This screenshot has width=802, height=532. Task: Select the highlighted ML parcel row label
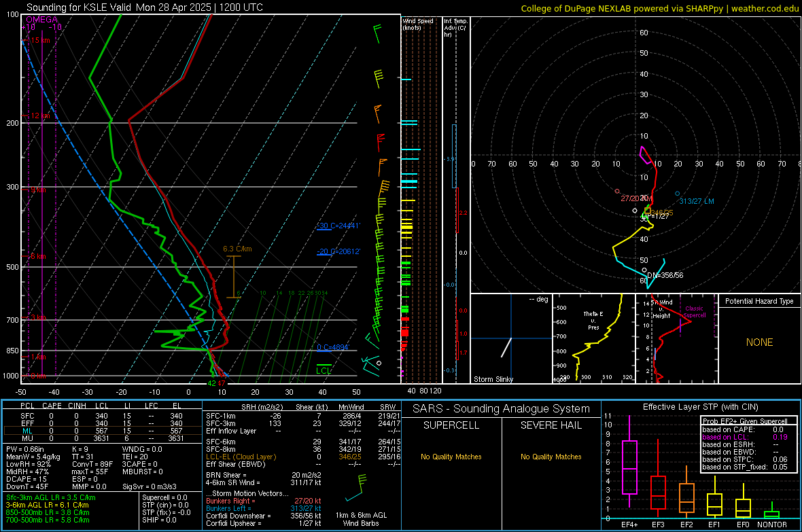[27, 431]
